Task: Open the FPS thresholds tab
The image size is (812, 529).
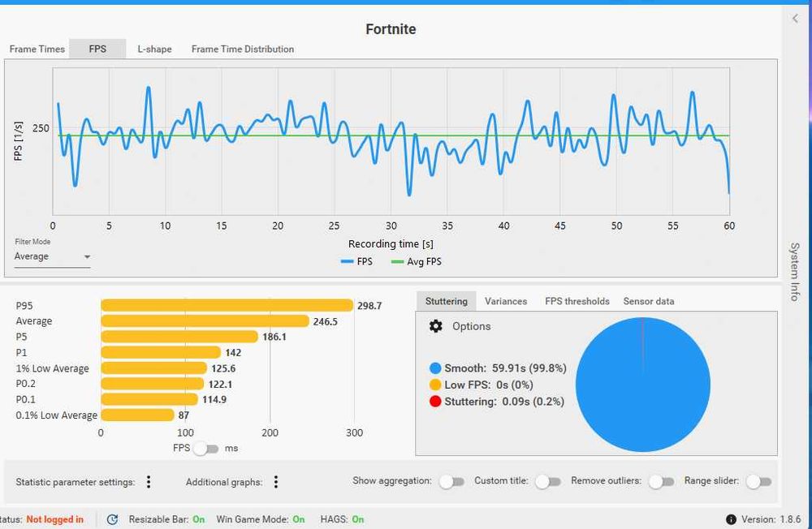Action: pyautogui.click(x=577, y=301)
